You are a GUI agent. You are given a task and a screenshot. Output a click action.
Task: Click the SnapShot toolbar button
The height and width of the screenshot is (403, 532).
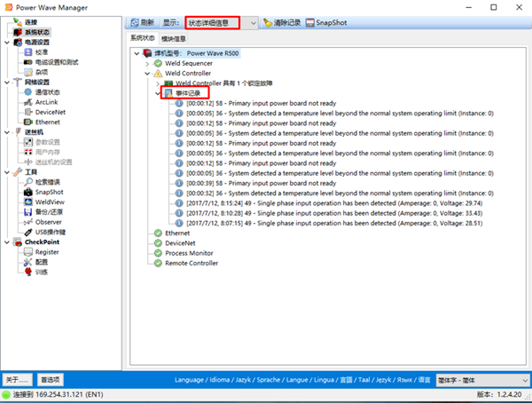coord(326,23)
